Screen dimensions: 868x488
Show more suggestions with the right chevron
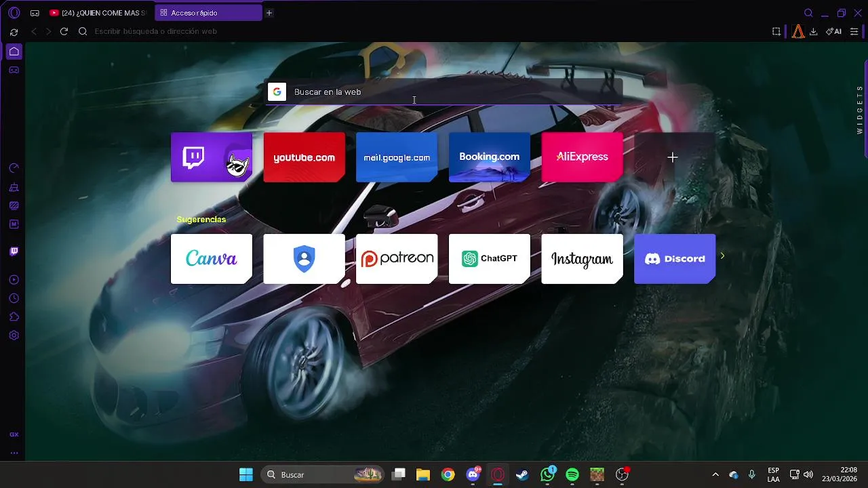pos(722,256)
